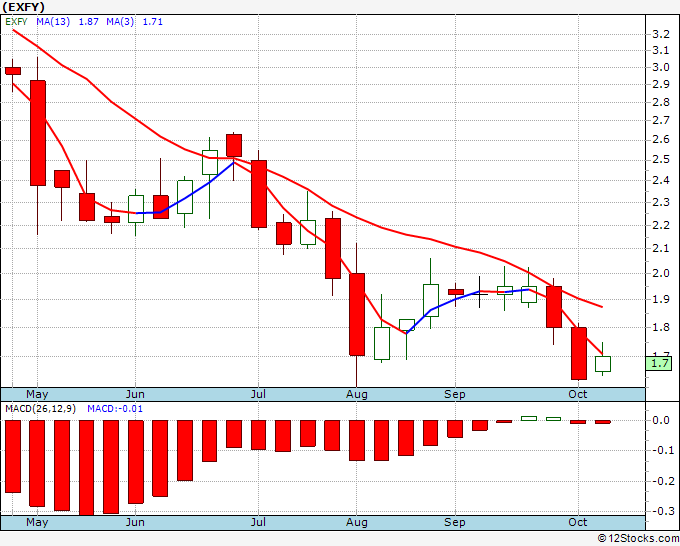Click May on the price chart's date axis
Viewport: 680px width, 546px height.
(x=37, y=394)
